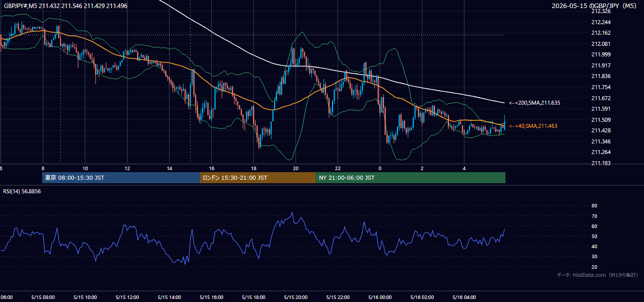Click the 5/15 12:00 bottom time label
This screenshot has height=302, width=644.
127,297
